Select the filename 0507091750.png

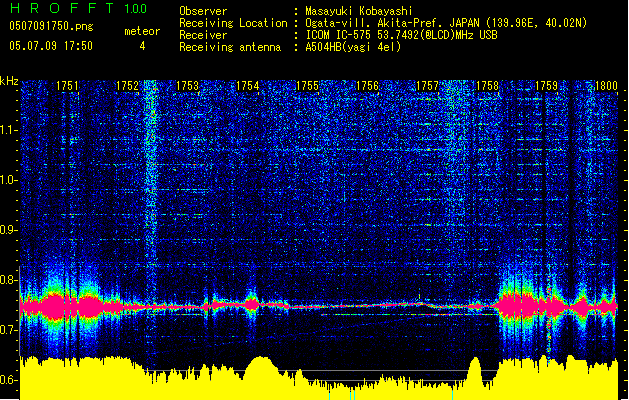[x=51, y=26]
